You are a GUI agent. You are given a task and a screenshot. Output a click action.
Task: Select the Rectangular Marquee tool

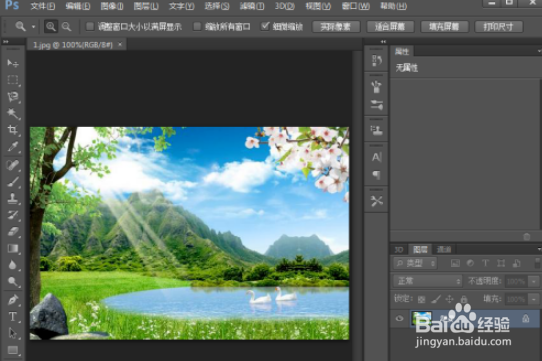point(13,80)
